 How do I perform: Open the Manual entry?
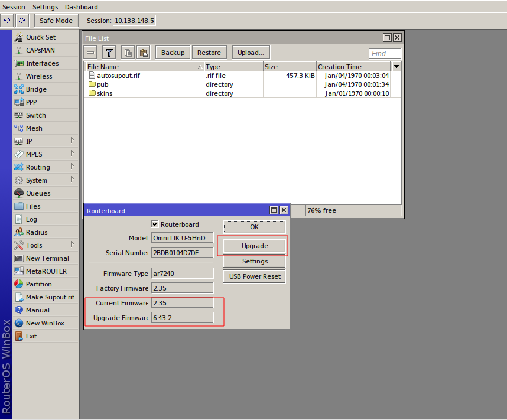point(45,310)
